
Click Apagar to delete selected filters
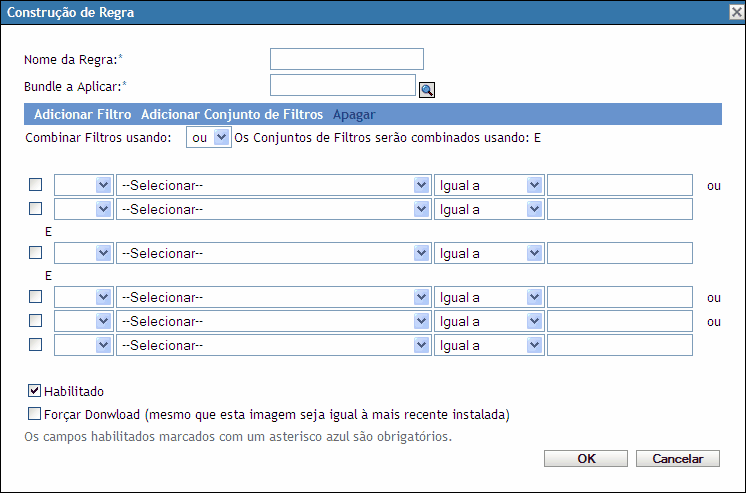pyautogui.click(x=354, y=114)
